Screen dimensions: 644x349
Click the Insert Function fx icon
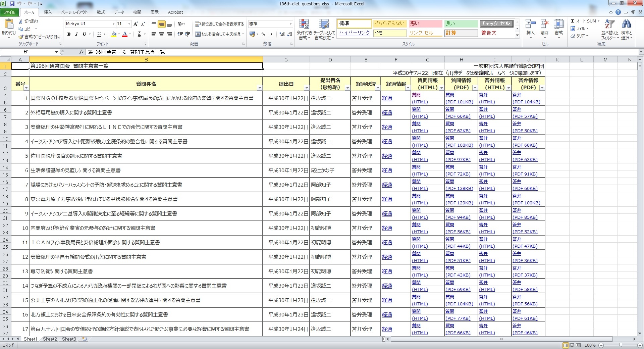[82, 52]
